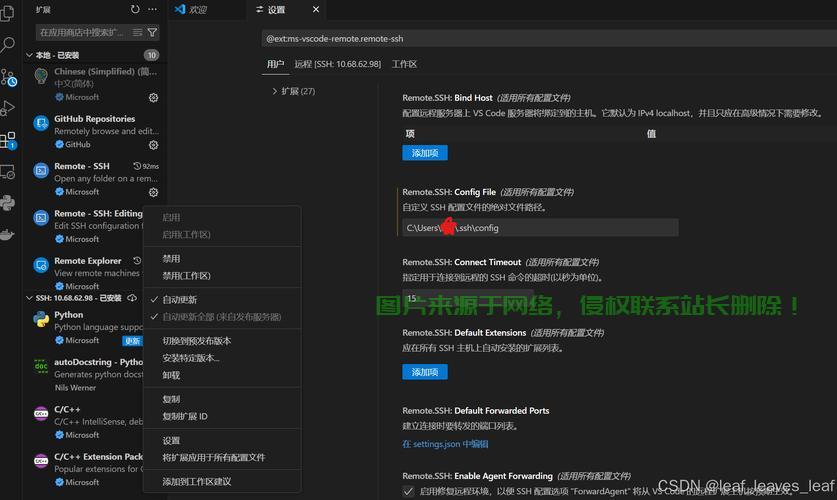Screen dimensions: 837x500
Task: Open the Docker icon in activity bar
Action: pos(7,235)
